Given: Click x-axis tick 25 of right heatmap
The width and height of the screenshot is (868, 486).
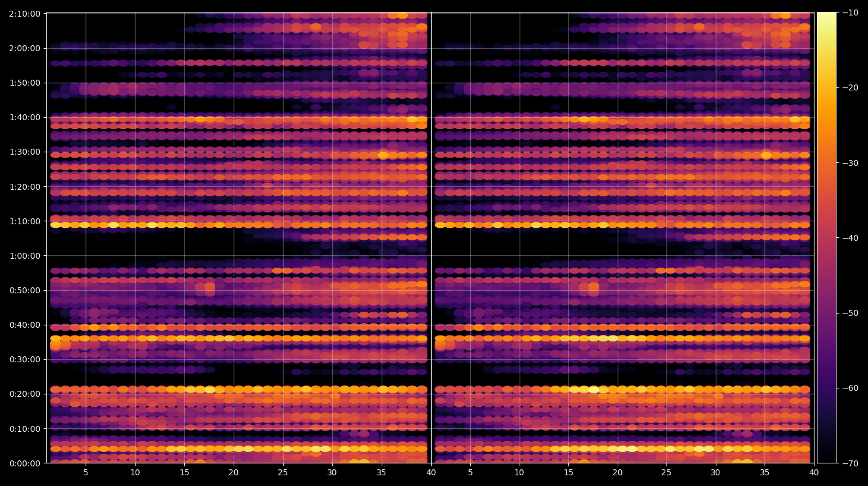Looking at the screenshot, I should coord(666,472).
